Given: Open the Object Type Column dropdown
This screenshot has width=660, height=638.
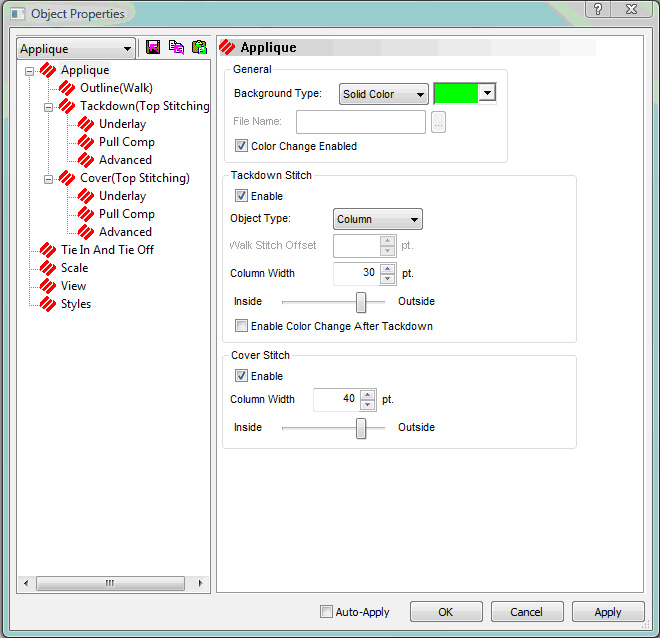Looking at the screenshot, I should (377, 219).
